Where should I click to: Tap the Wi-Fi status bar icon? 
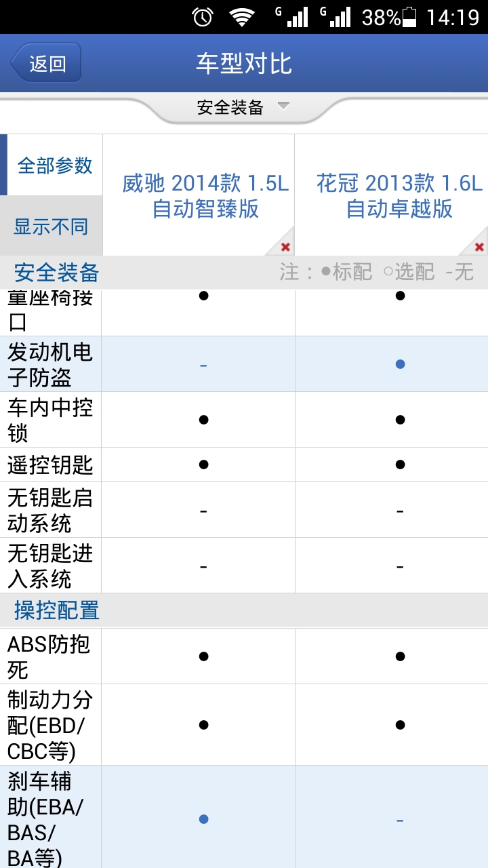click(242, 17)
